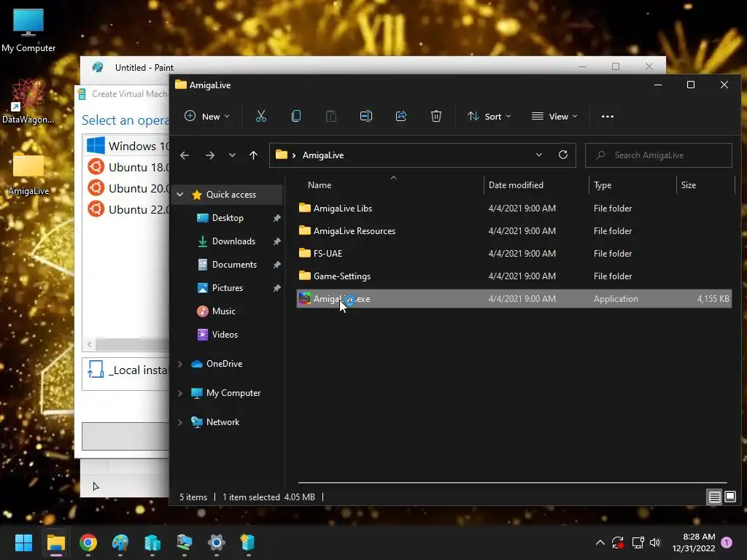Open Desktop in Quick access

228,217
